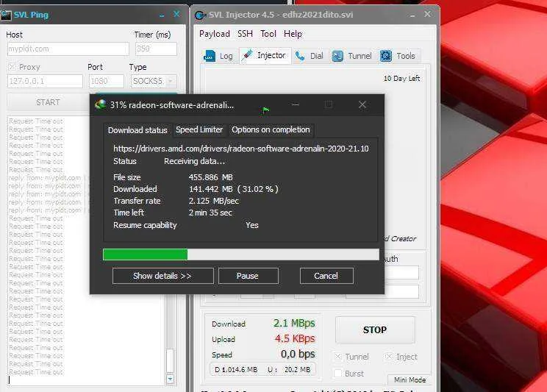Click the Tools gear icon
Viewport: 547px width, 392px height.
(x=386, y=56)
